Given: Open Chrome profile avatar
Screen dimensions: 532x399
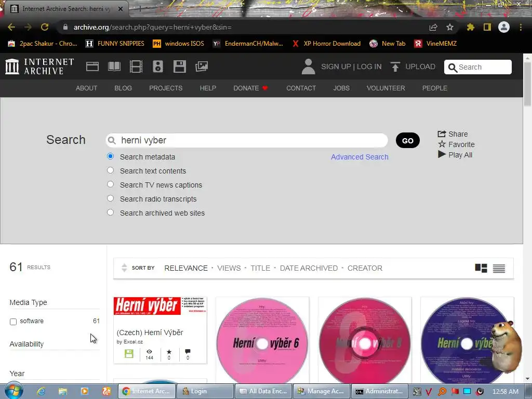Looking at the screenshot, I should tap(504, 27).
